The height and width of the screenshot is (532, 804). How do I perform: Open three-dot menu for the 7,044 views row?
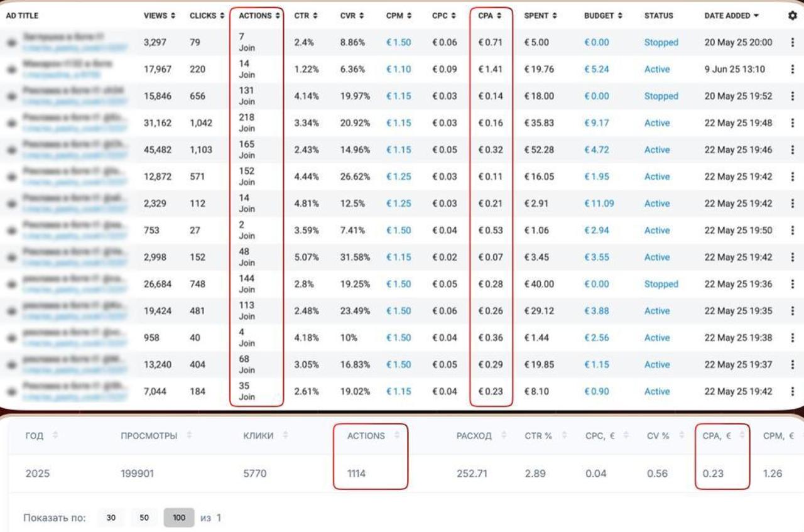pos(792,391)
